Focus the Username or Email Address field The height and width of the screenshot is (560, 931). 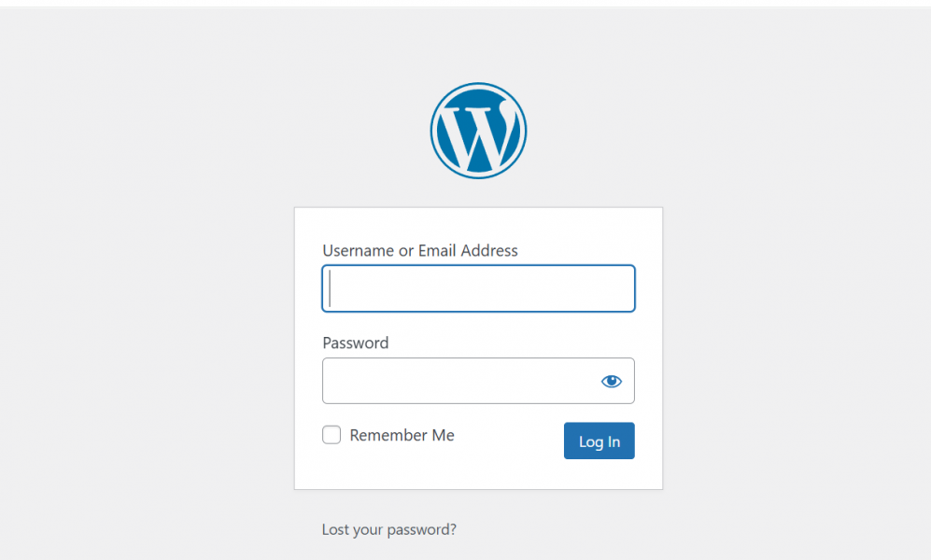click(x=478, y=288)
